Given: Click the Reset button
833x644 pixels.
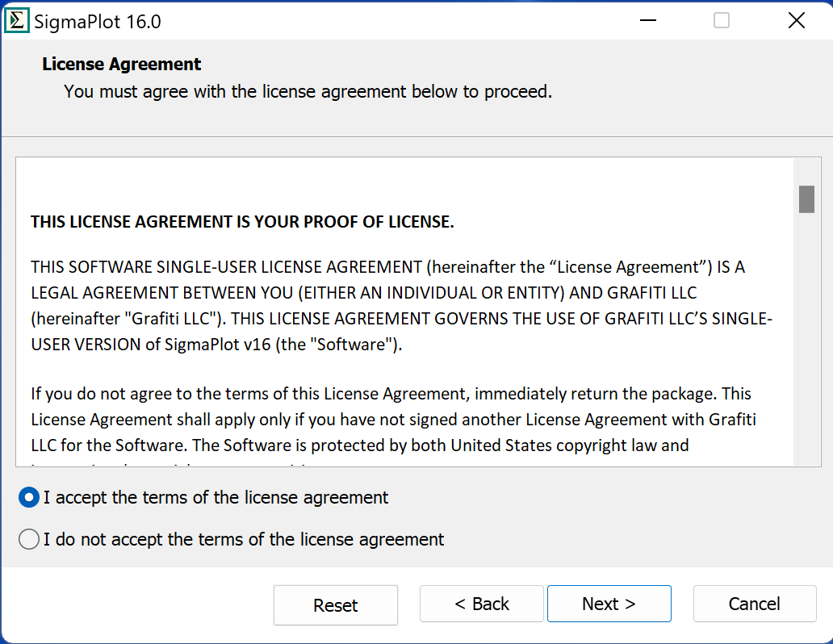Looking at the screenshot, I should [335, 605].
